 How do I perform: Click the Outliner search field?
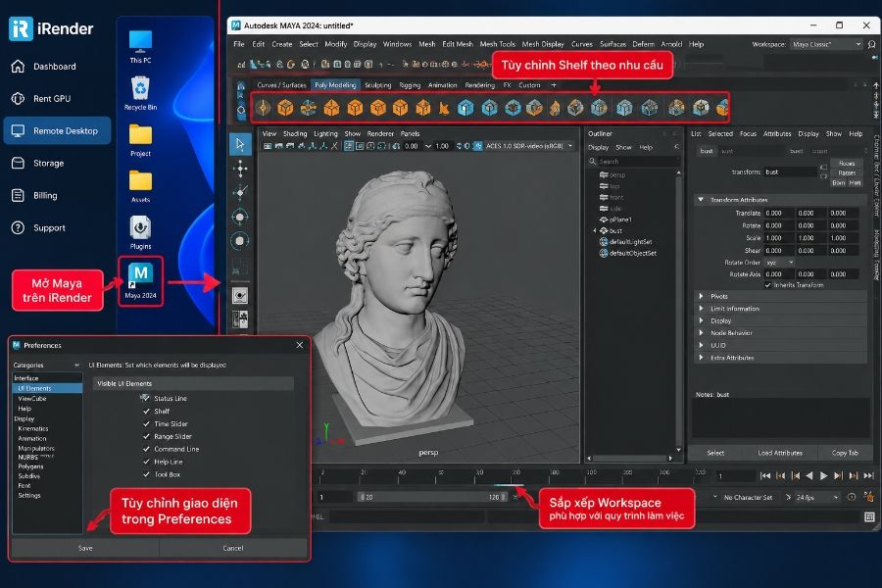tap(633, 162)
